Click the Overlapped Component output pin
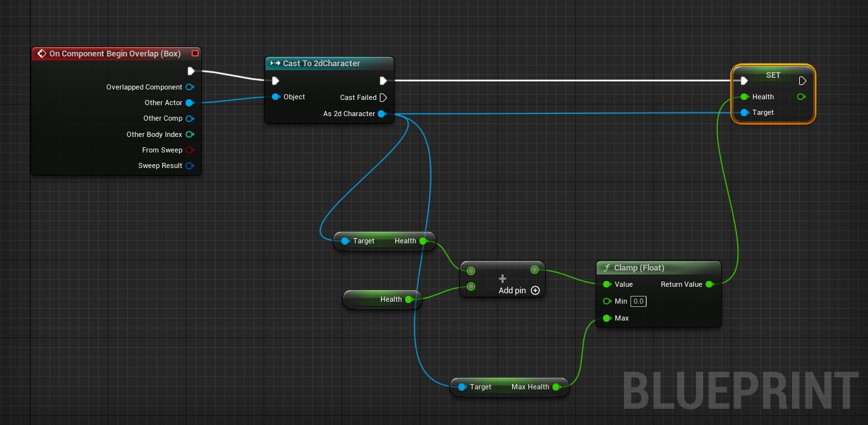868x425 pixels. (190, 87)
